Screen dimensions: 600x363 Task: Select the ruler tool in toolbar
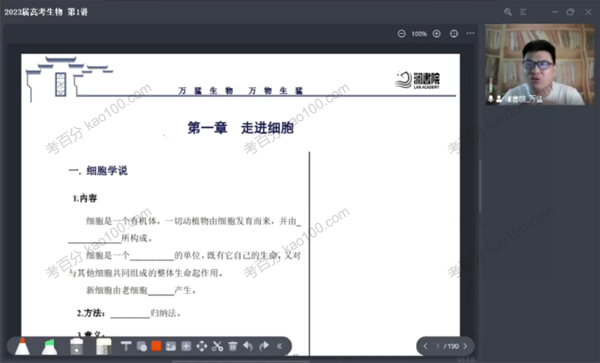pos(103,347)
